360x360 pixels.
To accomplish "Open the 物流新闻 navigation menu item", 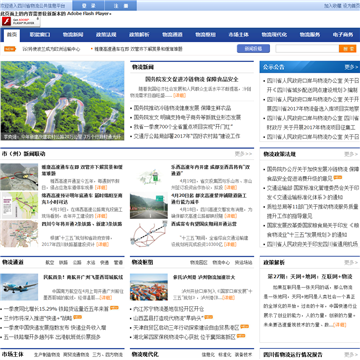I will tap(73, 35).
